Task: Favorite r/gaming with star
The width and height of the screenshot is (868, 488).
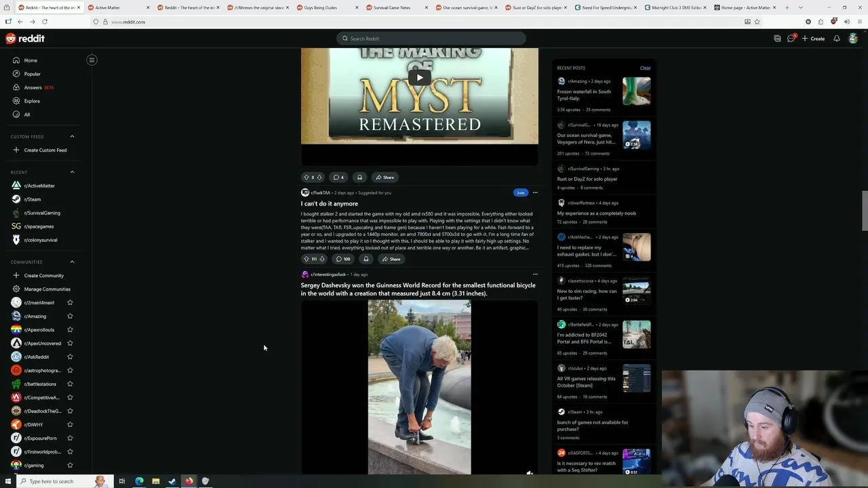Action: click(x=70, y=465)
